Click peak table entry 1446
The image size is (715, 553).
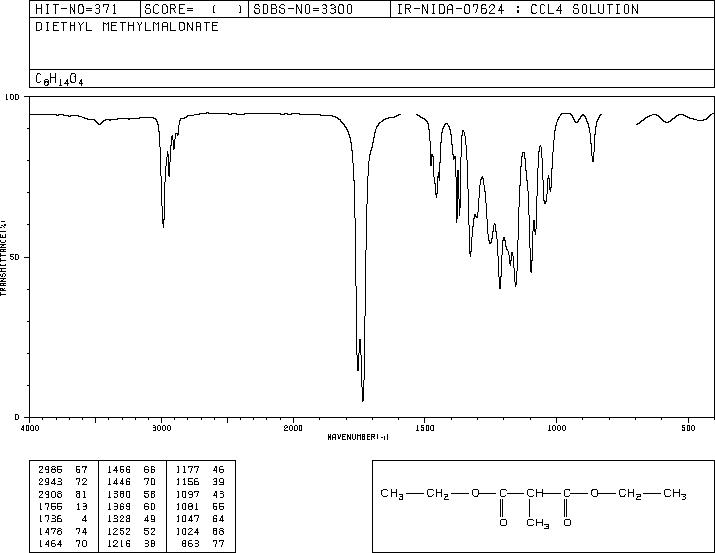click(119, 482)
